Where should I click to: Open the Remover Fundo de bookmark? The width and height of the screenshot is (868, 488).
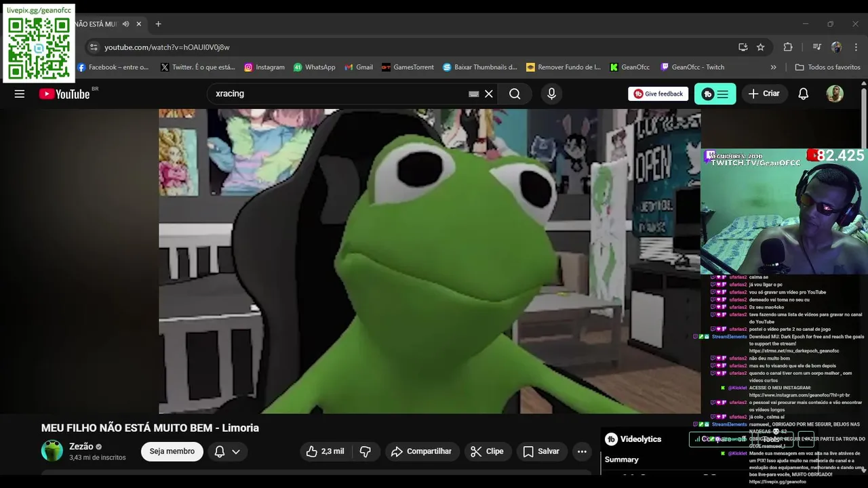tap(564, 67)
